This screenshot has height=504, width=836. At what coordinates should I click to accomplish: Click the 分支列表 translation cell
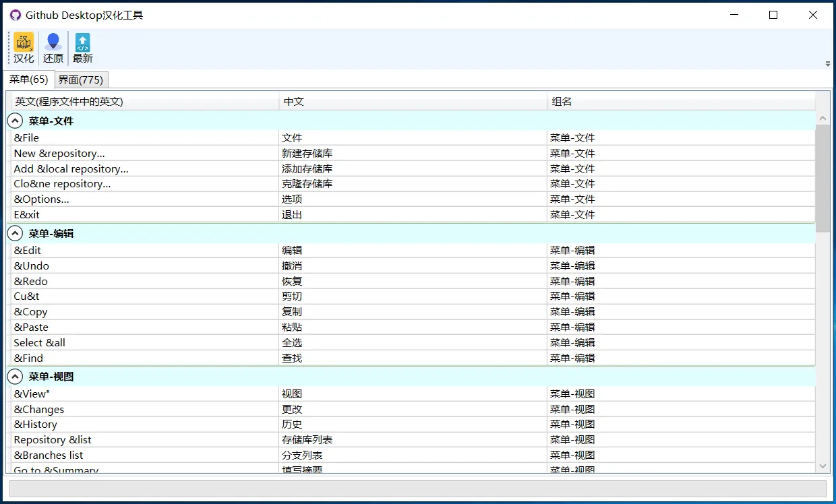coord(413,455)
